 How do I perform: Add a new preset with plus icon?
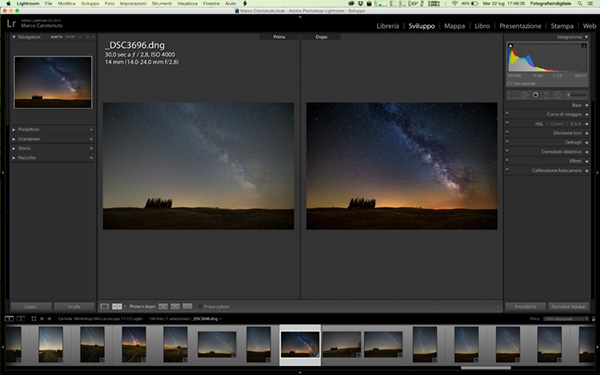[x=91, y=130]
